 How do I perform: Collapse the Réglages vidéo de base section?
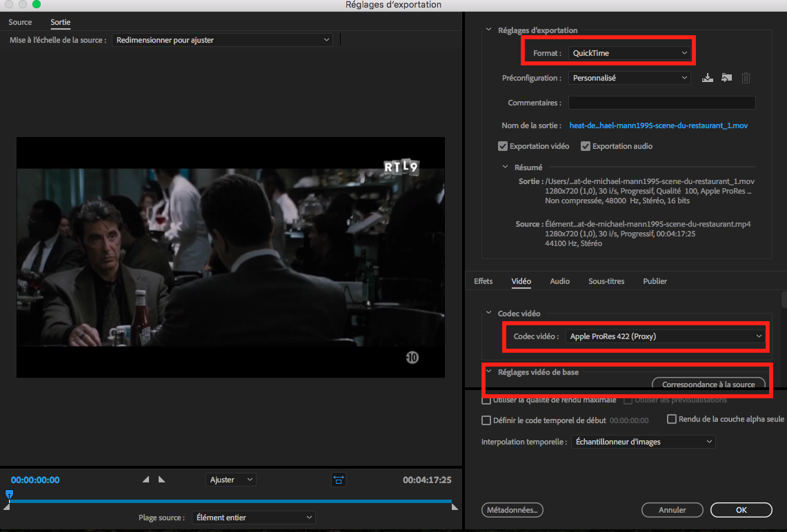(488, 371)
